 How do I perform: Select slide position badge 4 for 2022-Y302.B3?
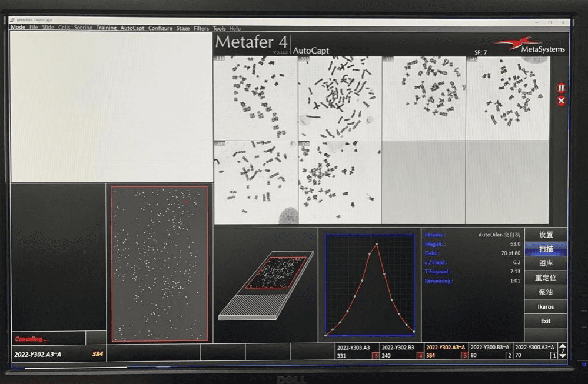(420, 355)
